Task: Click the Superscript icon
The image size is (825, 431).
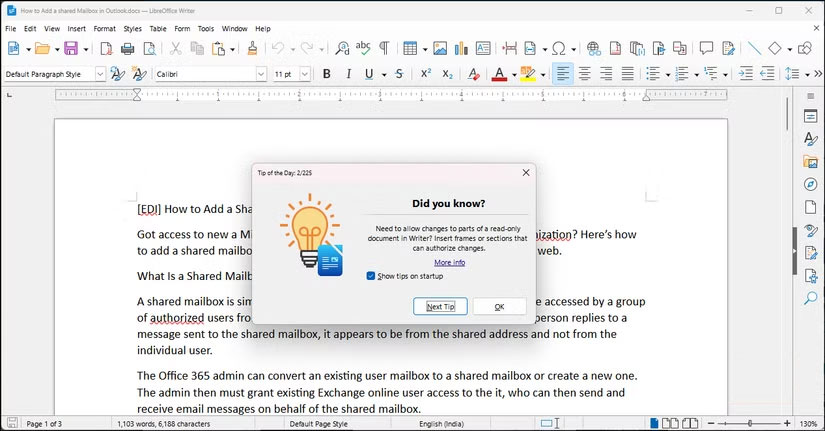Action: pyautogui.click(x=426, y=74)
